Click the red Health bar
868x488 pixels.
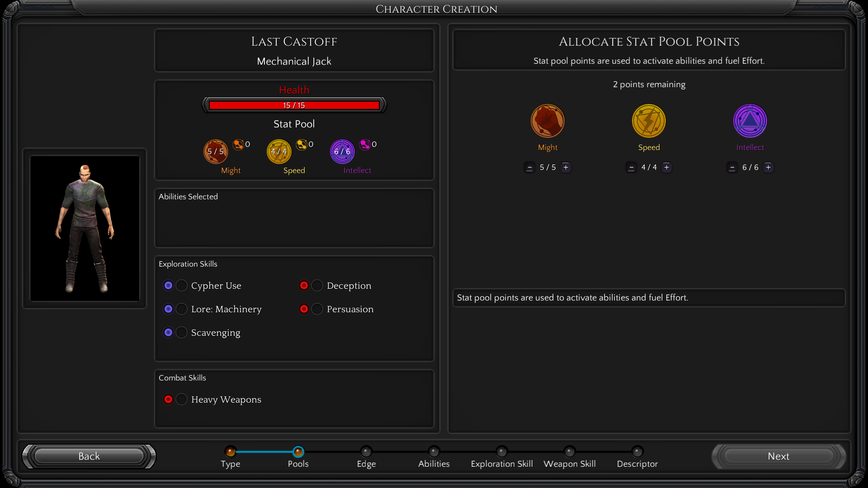pyautogui.click(x=294, y=105)
